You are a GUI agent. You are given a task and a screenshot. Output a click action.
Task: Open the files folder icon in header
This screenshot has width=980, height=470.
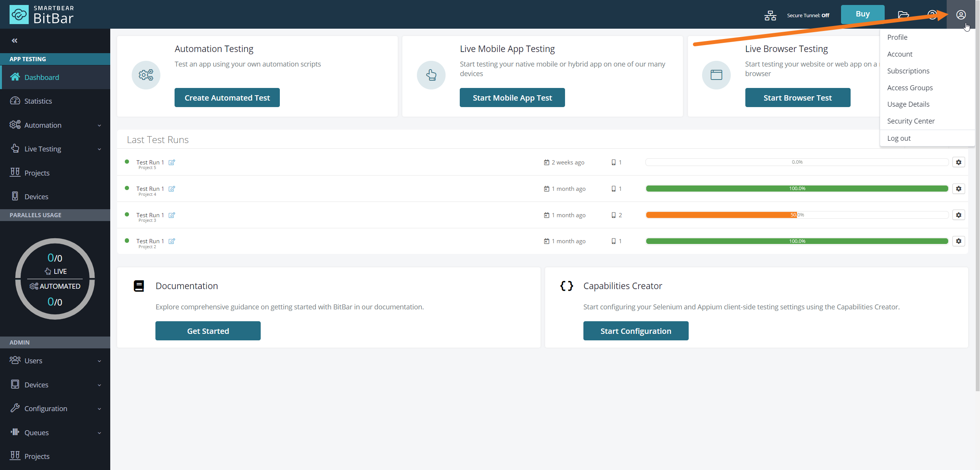pyautogui.click(x=903, y=15)
